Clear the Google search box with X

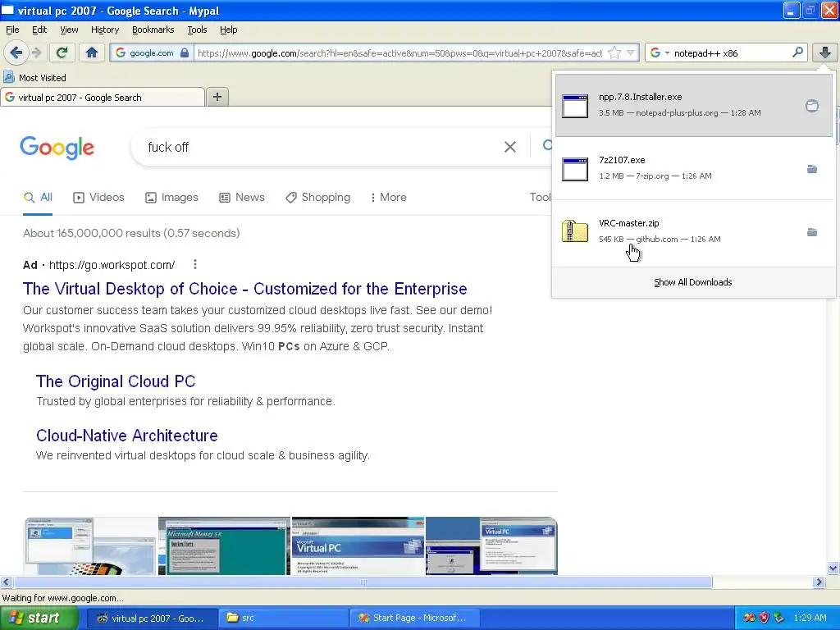pos(510,147)
